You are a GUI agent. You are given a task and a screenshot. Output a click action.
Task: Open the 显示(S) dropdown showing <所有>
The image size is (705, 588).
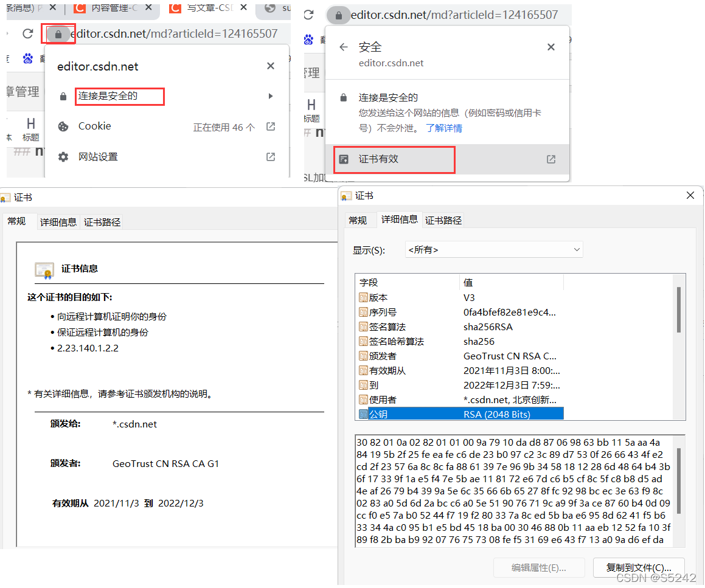(x=494, y=249)
